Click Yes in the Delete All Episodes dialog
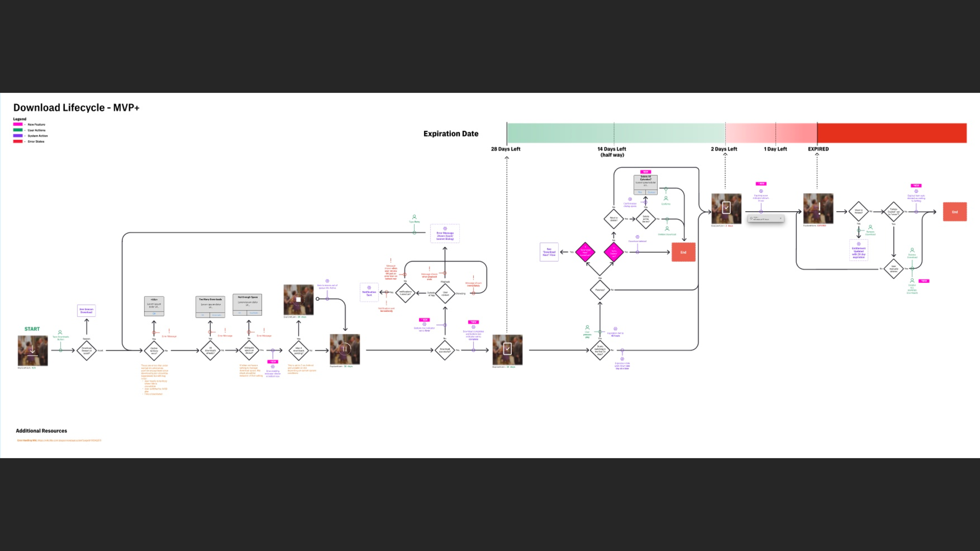 [x=640, y=192]
